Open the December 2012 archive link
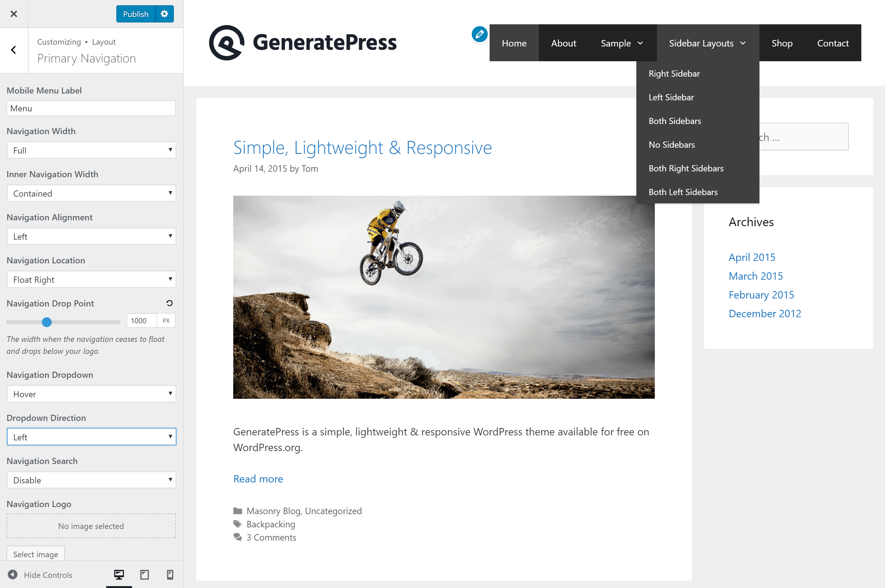Screen dimensions: 885x588 765,314
